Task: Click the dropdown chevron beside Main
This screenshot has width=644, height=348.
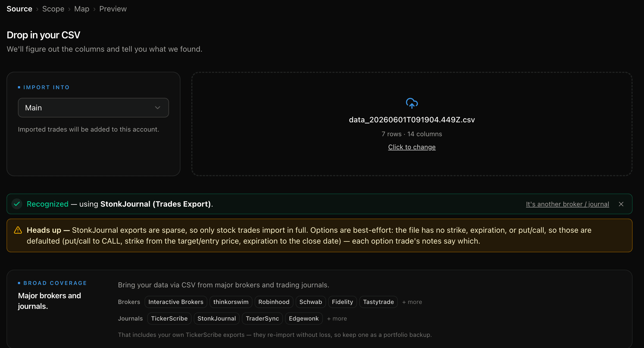Action: (158, 108)
